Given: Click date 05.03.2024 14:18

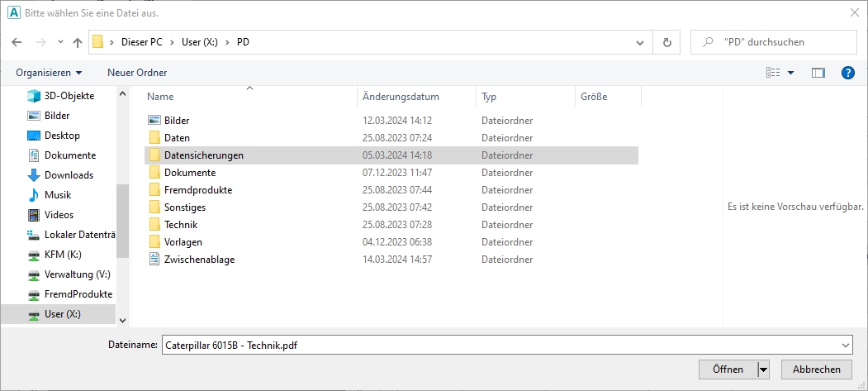Looking at the screenshot, I should click(397, 155).
